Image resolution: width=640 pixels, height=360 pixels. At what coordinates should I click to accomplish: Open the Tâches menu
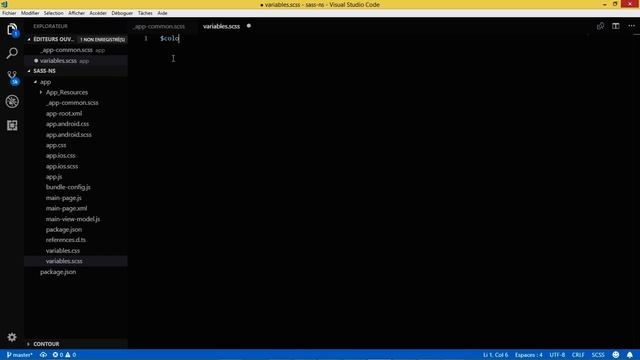145,13
